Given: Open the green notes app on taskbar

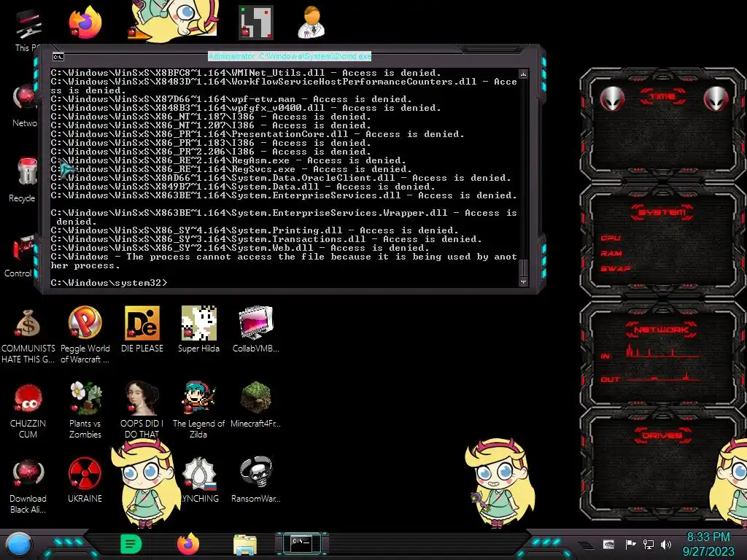Looking at the screenshot, I should 131,544.
